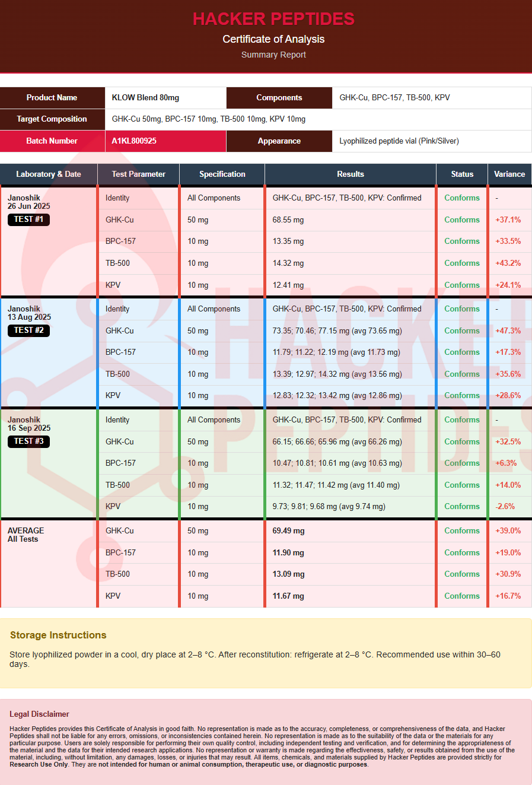Select result '12.83; 12.32; 13.42 mg (avg 12.86 mg)'
The height and width of the screenshot is (785, 532).
(337, 396)
